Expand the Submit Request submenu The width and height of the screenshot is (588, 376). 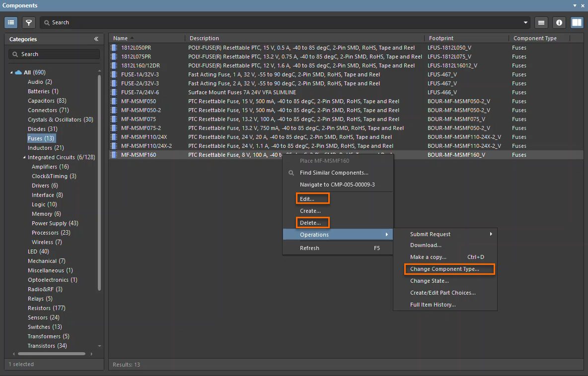point(445,234)
